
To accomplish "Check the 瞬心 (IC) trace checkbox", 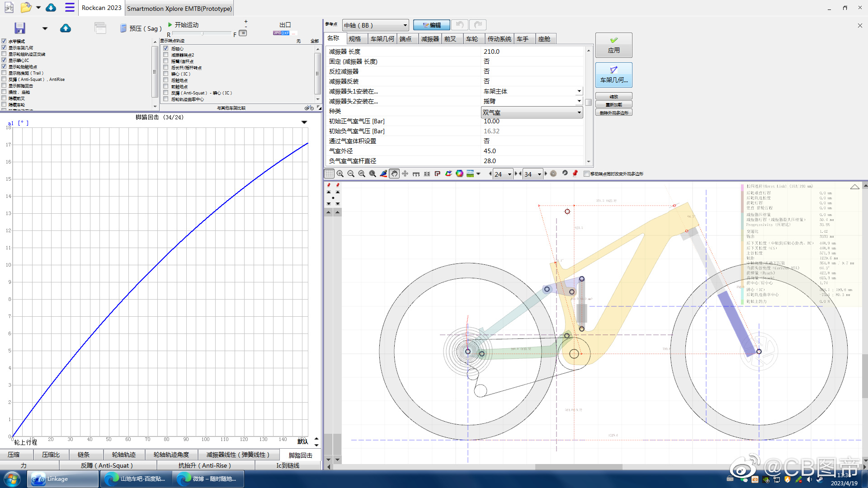I will (166, 74).
